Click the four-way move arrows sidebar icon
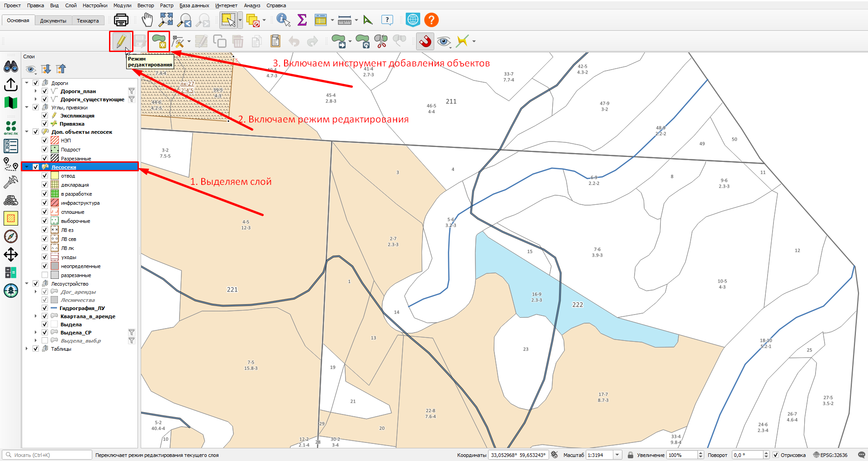 pyautogui.click(x=11, y=254)
